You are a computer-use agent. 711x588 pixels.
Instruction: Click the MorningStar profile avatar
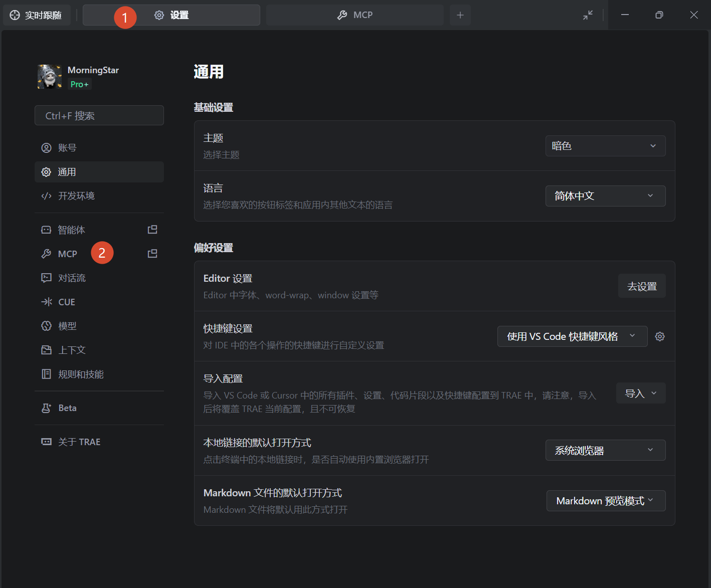coord(49,77)
